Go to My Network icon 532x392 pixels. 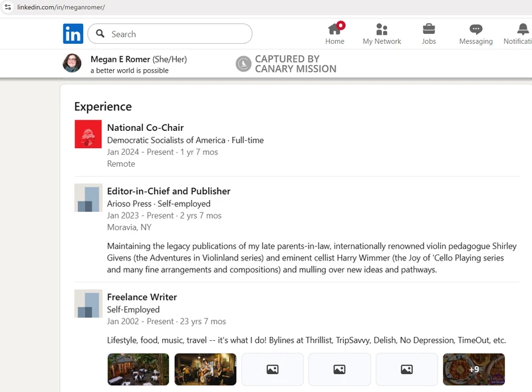coord(382,29)
